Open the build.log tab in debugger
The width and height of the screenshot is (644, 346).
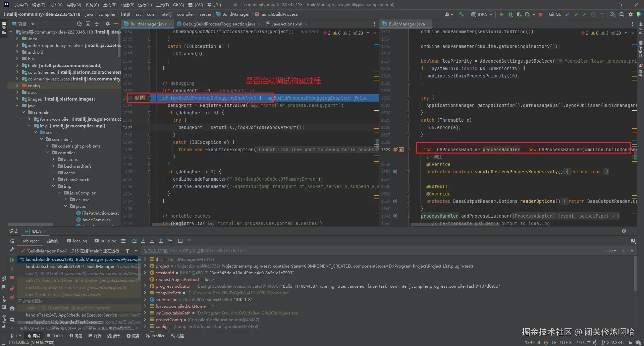point(105,241)
